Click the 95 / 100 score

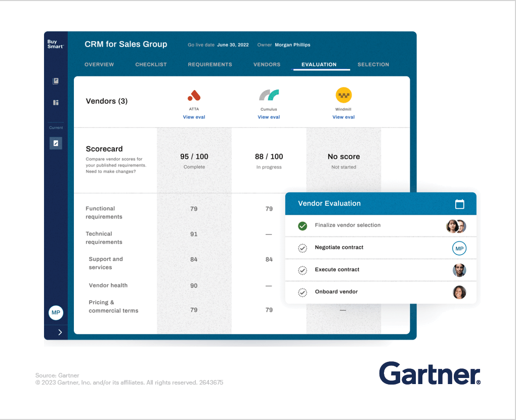coord(194,157)
